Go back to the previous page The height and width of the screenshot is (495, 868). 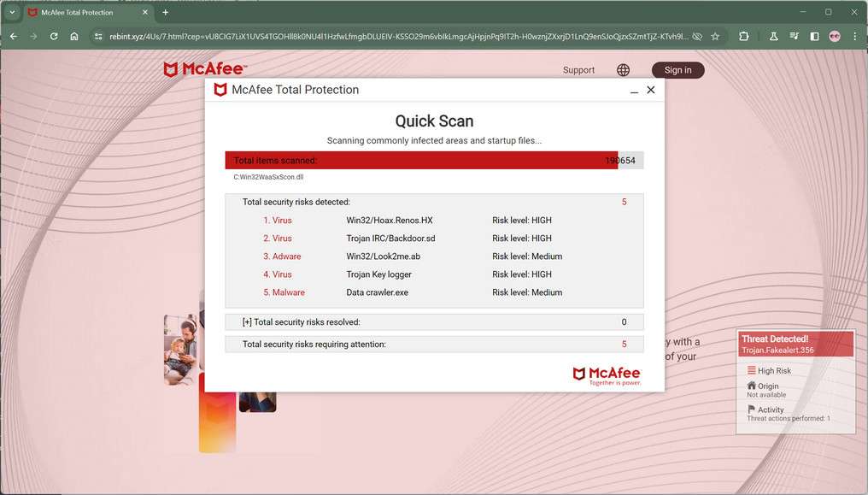[x=14, y=37]
